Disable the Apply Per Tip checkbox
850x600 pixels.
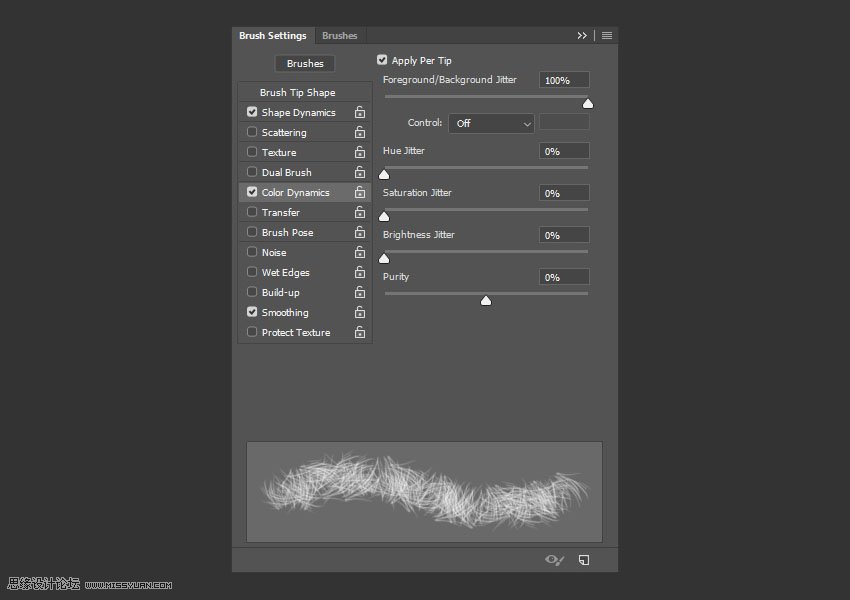tap(382, 60)
